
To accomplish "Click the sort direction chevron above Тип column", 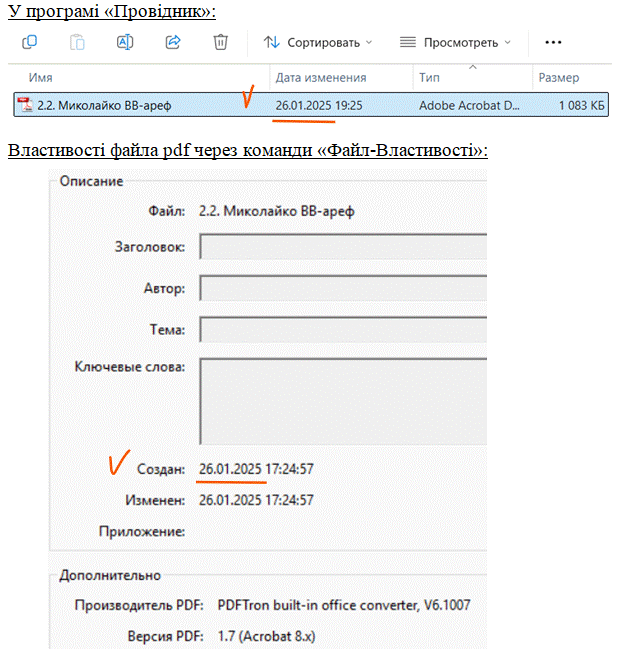I will pyautogui.click(x=472, y=67).
